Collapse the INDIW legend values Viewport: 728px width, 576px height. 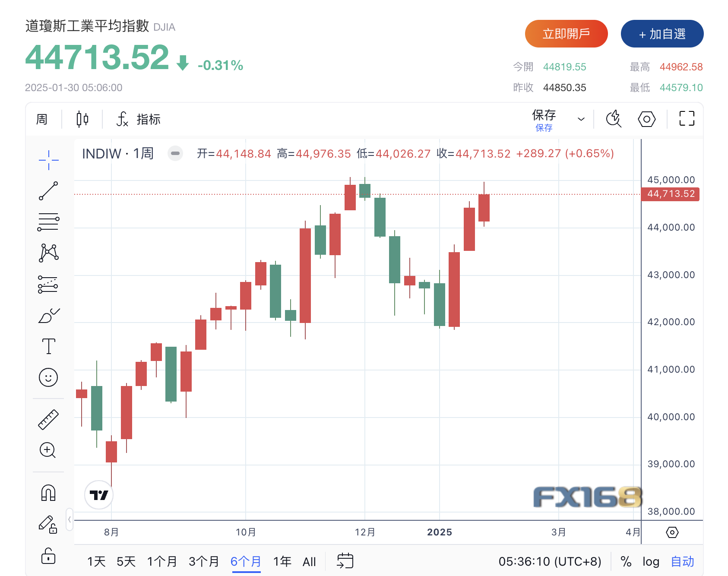(175, 153)
